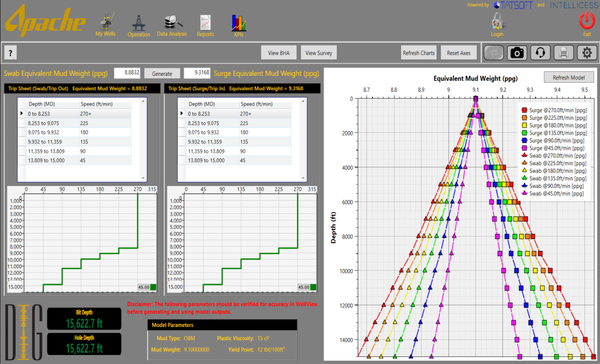Open the KPIs bar chart icon
This screenshot has width=600, height=364.
tap(238, 24)
